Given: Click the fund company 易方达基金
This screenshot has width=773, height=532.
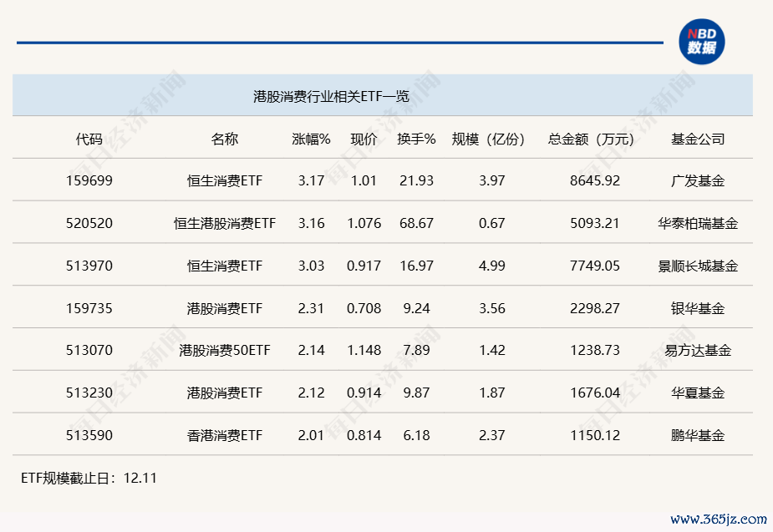Looking at the screenshot, I should [698, 350].
